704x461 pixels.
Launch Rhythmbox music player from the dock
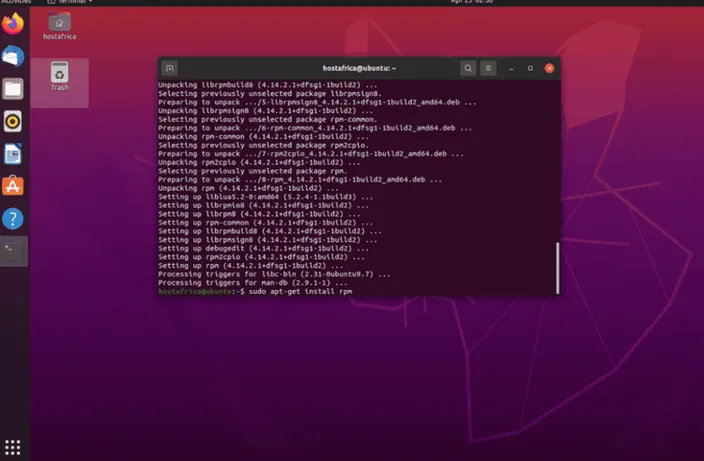point(13,121)
